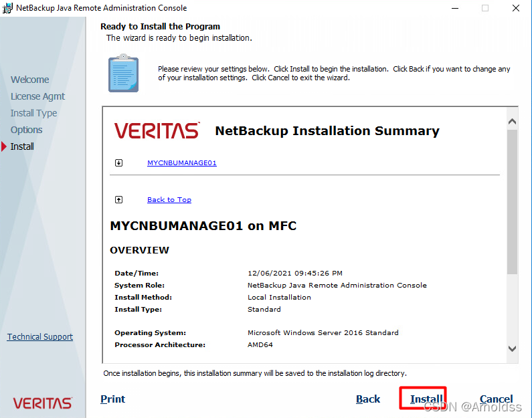
Task: Minimize the installer window
Action: [454, 8]
